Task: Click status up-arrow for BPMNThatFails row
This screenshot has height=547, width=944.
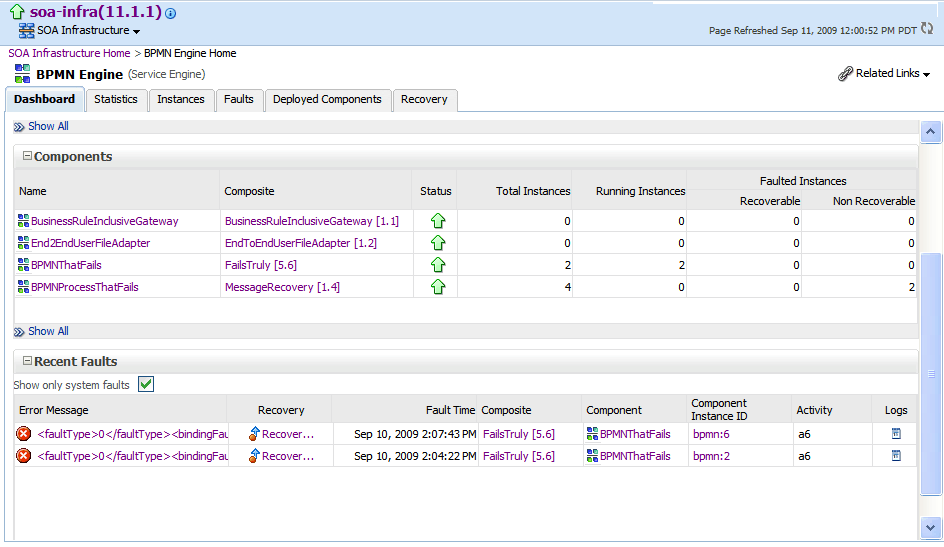Action: (438, 265)
